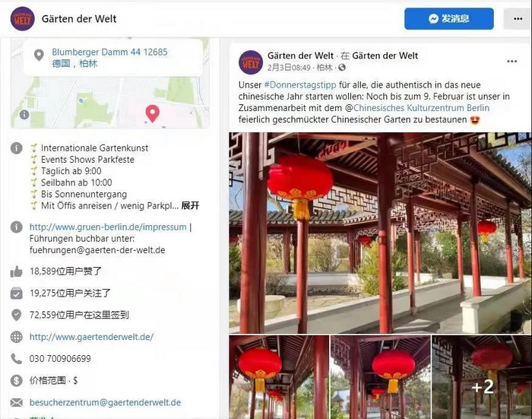Open the large red lantern photo
The width and height of the screenshot is (532, 419).
(x=380, y=233)
